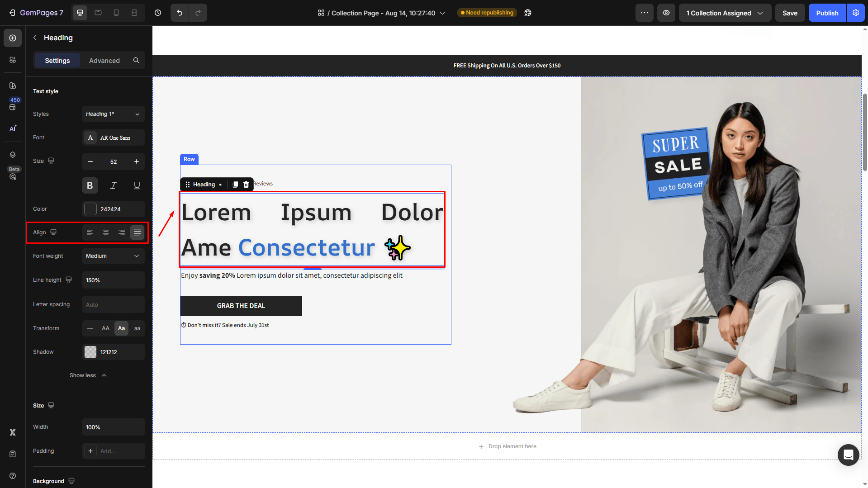This screenshot has height=488, width=868.
Task: Open the text color swatch 242424
Action: 90,209
